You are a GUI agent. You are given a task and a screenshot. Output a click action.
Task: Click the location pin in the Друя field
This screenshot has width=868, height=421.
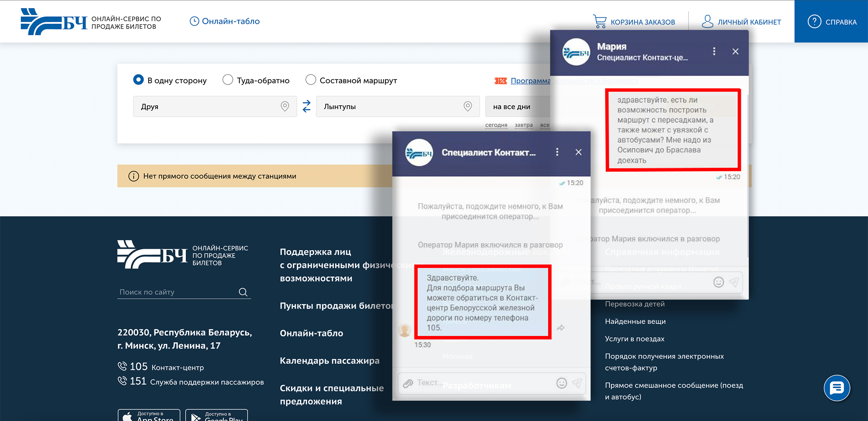point(285,106)
